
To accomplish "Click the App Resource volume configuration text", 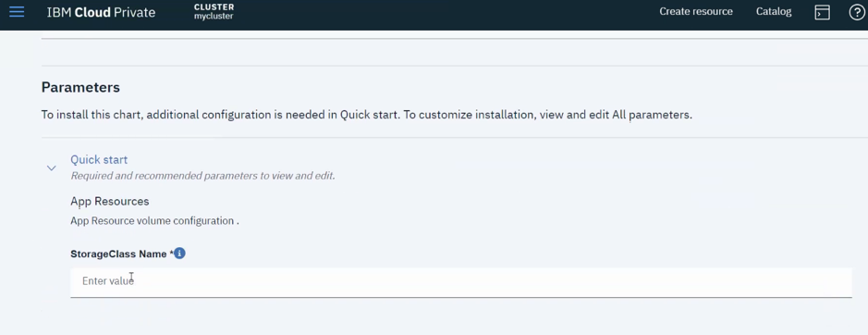I will (154, 221).
